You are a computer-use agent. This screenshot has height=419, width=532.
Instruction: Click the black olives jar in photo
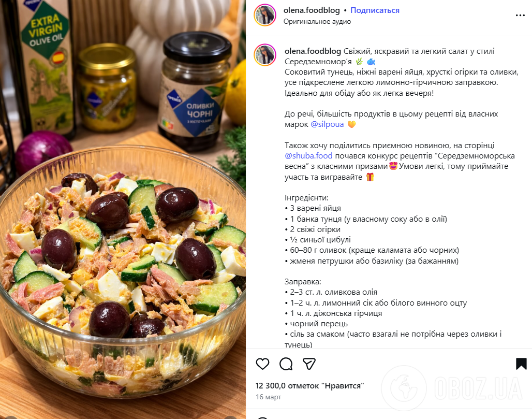(x=194, y=92)
